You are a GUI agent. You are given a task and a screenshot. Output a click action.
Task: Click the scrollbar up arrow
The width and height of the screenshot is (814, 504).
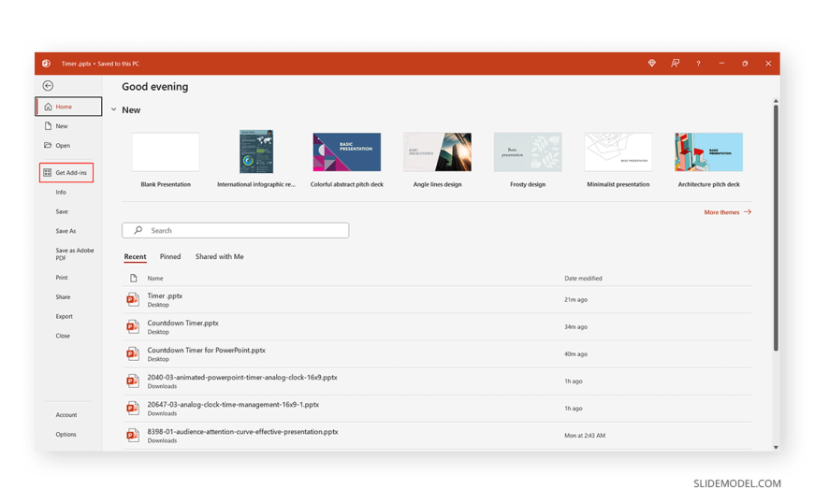776,101
